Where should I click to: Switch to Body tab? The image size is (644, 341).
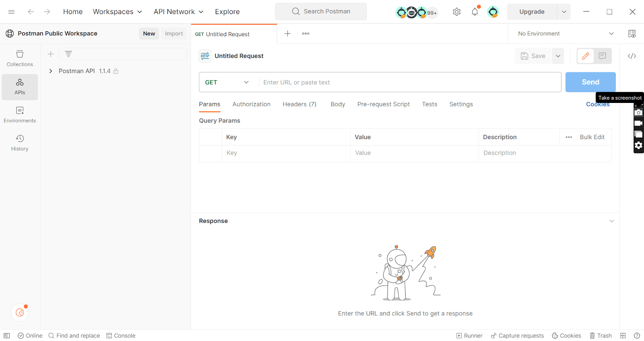(x=338, y=104)
